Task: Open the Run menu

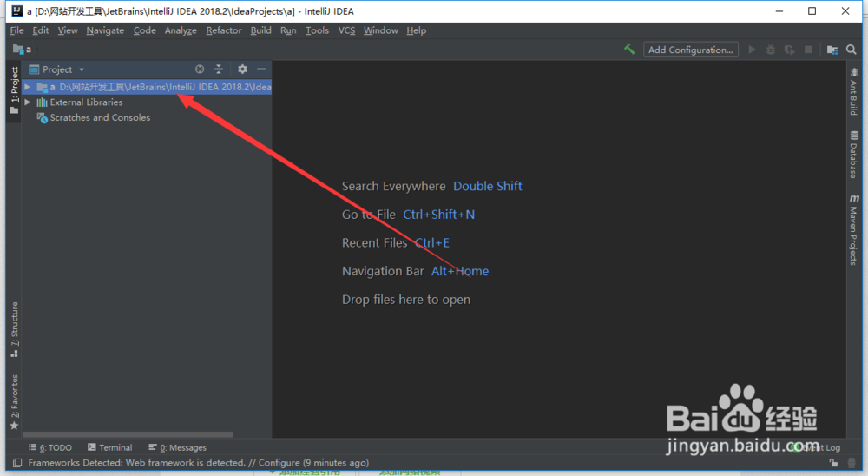Action: coord(288,30)
